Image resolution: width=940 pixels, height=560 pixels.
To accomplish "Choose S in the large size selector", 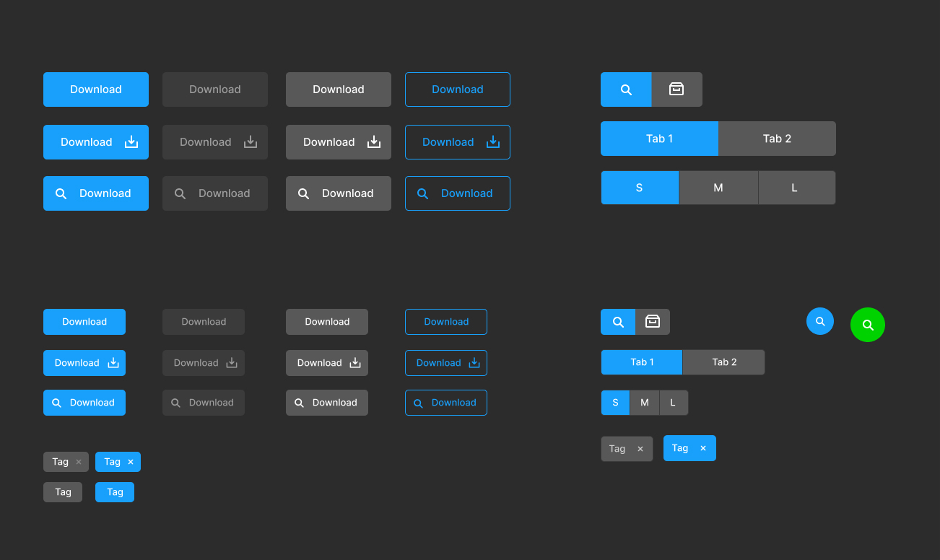I will pyautogui.click(x=640, y=188).
